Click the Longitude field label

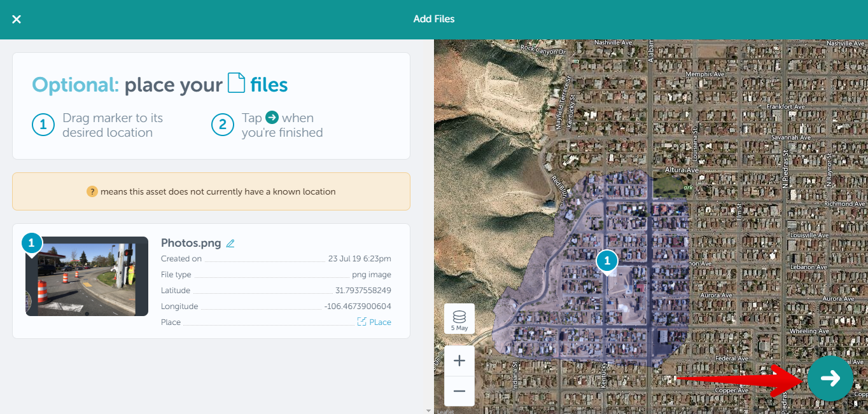tap(179, 307)
